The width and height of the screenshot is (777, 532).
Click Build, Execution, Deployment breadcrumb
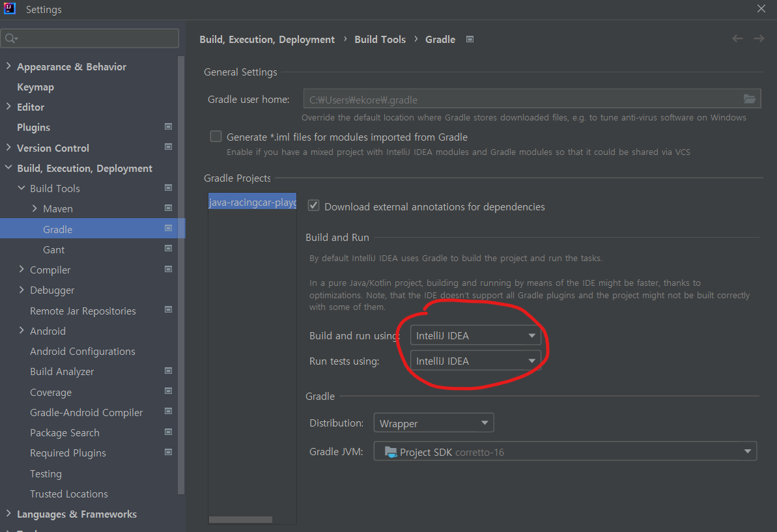(x=267, y=40)
